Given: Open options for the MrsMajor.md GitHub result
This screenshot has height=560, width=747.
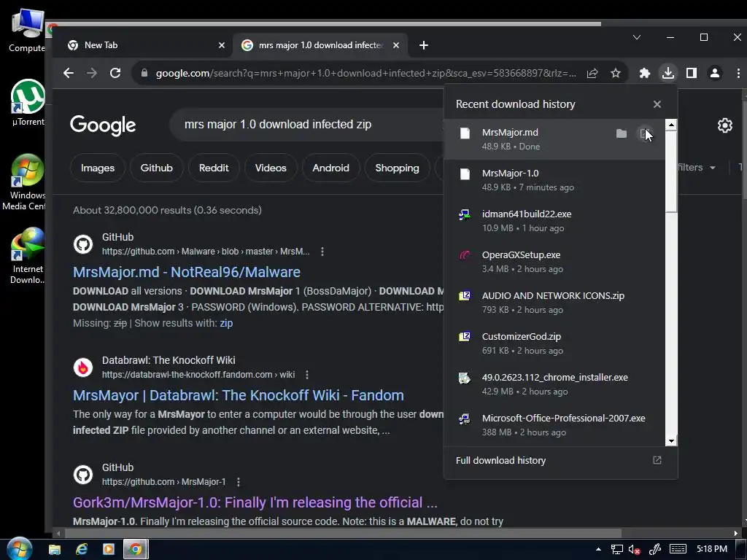Looking at the screenshot, I should [322, 252].
